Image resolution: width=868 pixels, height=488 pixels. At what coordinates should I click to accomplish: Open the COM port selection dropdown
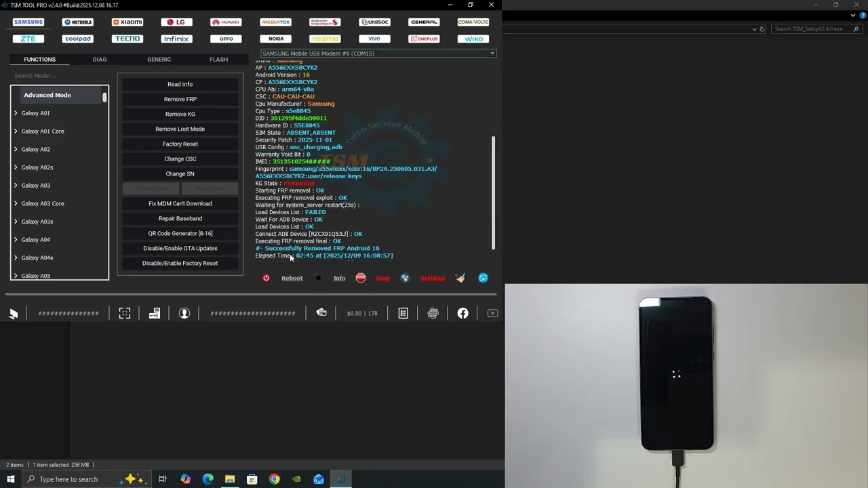pyautogui.click(x=378, y=54)
